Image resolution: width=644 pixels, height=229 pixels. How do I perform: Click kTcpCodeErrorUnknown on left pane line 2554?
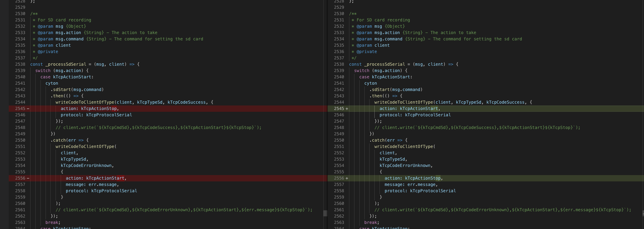tap(86, 165)
